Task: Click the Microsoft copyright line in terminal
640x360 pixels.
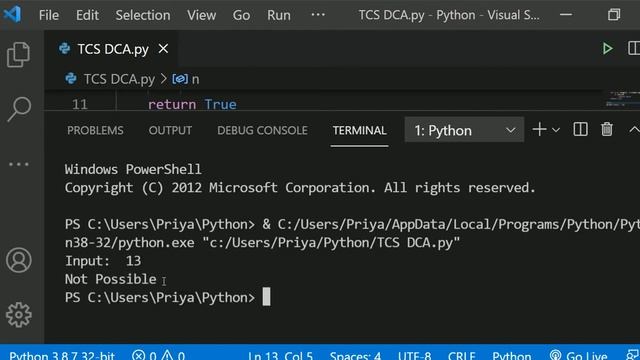Action: point(300,187)
